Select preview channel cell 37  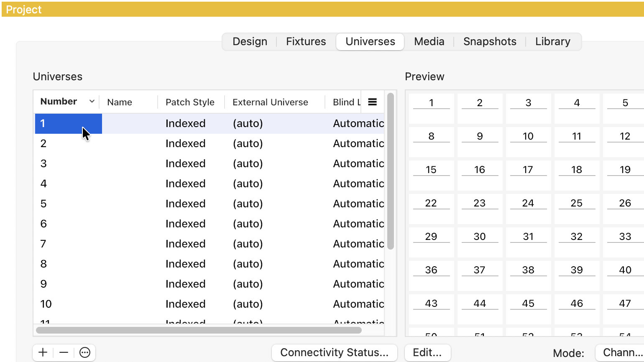pyautogui.click(x=479, y=275)
